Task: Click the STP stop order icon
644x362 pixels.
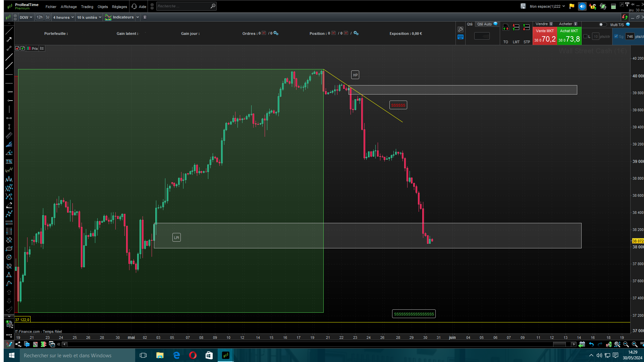Action: [527, 28]
